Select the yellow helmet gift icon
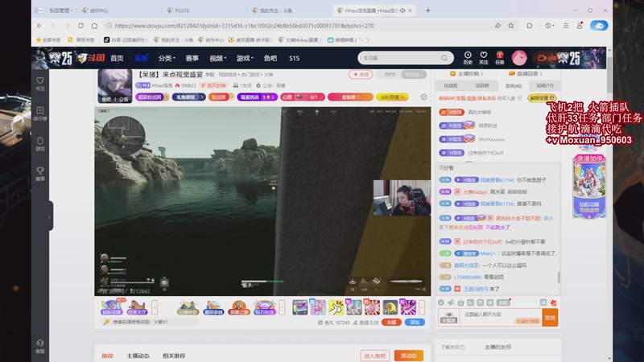 390,307
